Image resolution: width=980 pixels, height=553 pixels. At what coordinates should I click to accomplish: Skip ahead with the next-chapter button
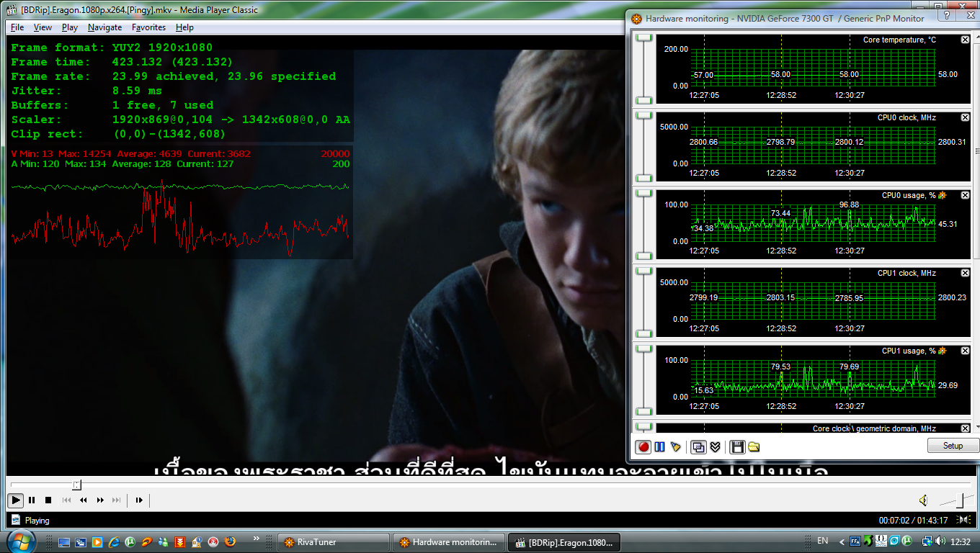pyautogui.click(x=117, y=500)
